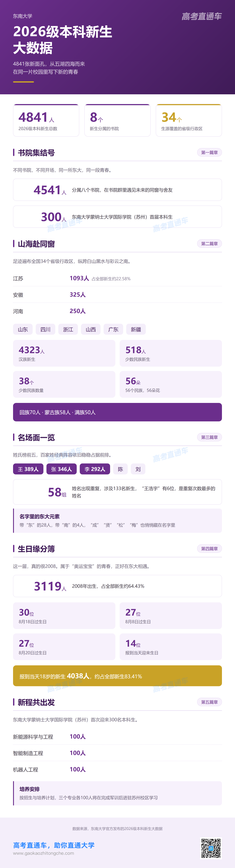Click the 河南 250人 row
Image resolution: width=235 pixels, height=868 pixels.
[117, 311]
